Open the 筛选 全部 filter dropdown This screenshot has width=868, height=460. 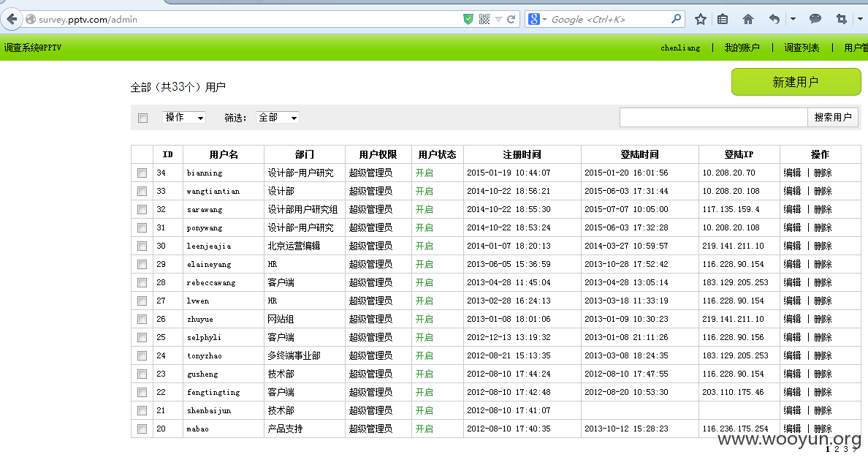pos(278,118)
